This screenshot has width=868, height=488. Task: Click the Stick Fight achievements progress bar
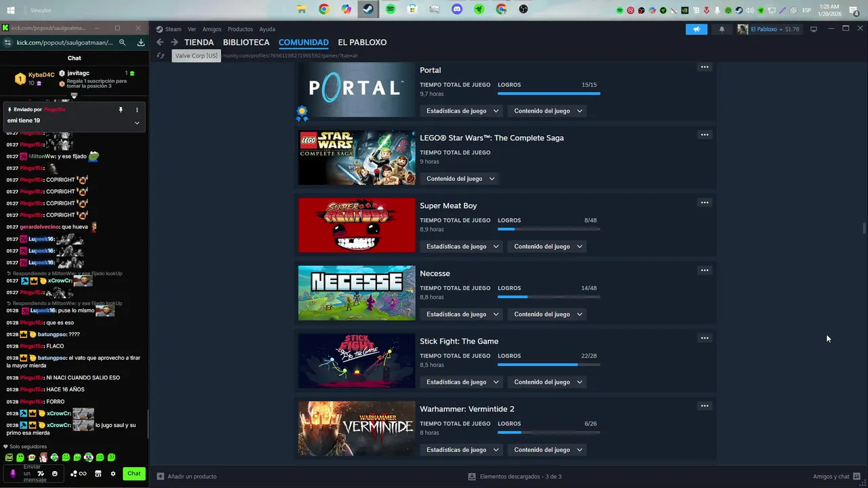click(x=549, y=365)
